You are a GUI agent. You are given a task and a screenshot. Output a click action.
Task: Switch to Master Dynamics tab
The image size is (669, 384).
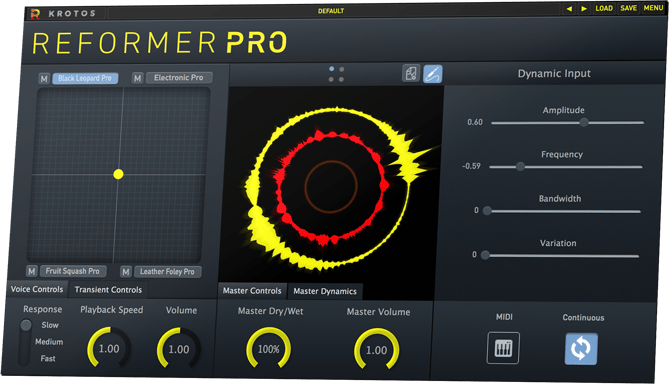point(325,291)
